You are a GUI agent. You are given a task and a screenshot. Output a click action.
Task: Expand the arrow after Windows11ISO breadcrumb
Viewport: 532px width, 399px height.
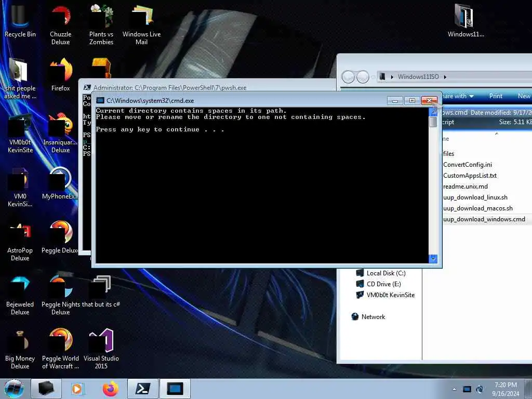445,77
